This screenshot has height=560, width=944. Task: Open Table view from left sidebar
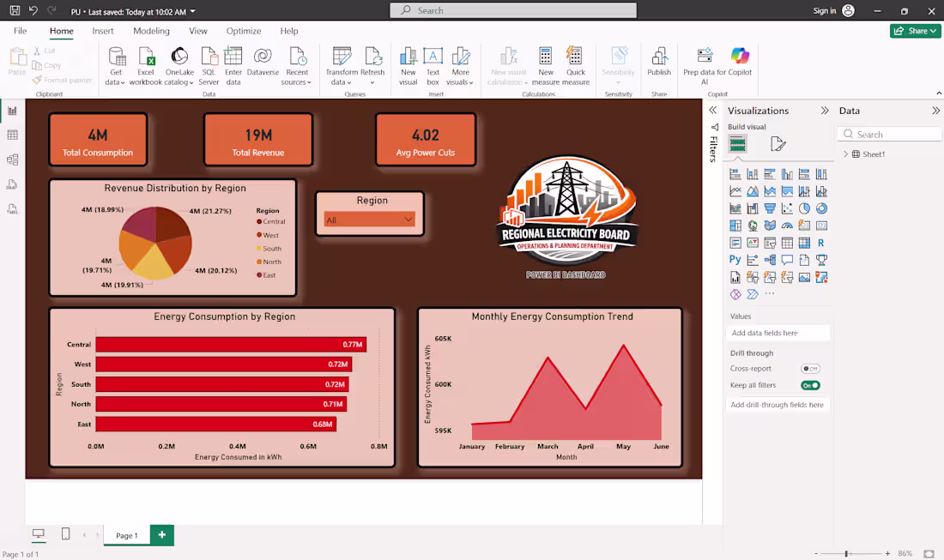click(x=12, y=135)
